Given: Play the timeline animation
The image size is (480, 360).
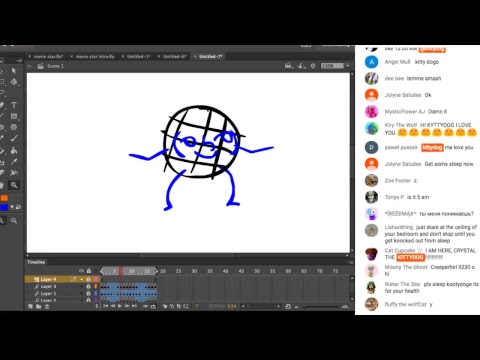Looking at the screenshot, I should click(120, 306).
